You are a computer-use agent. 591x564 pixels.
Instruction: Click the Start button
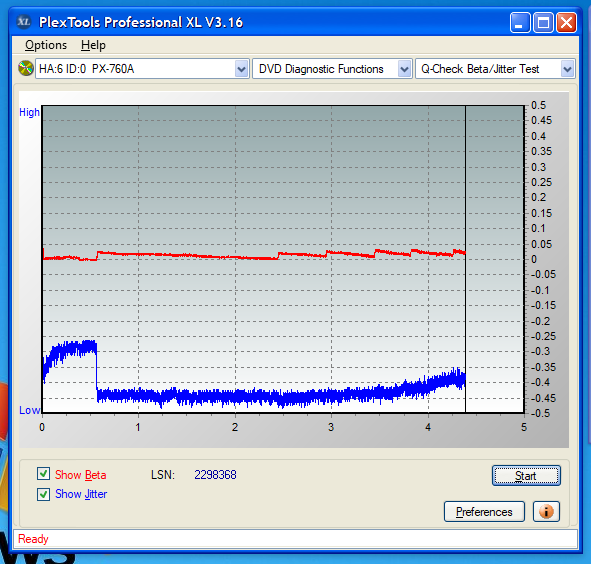pyautogui.click(x=526, y=475)
